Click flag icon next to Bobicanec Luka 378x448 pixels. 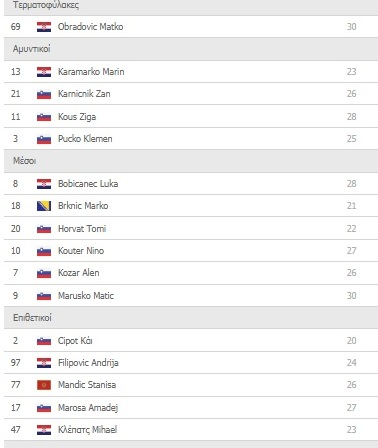pyautogui.click(x=44, y=184)
